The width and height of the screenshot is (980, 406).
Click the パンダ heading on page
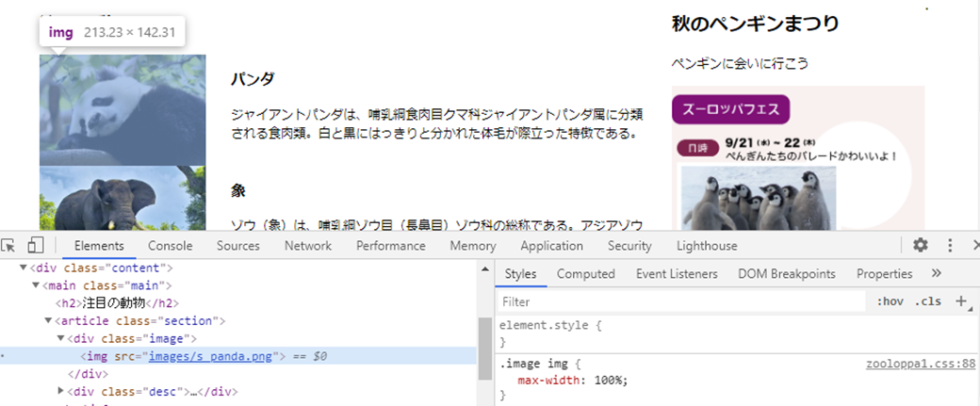tap(253, 79)
